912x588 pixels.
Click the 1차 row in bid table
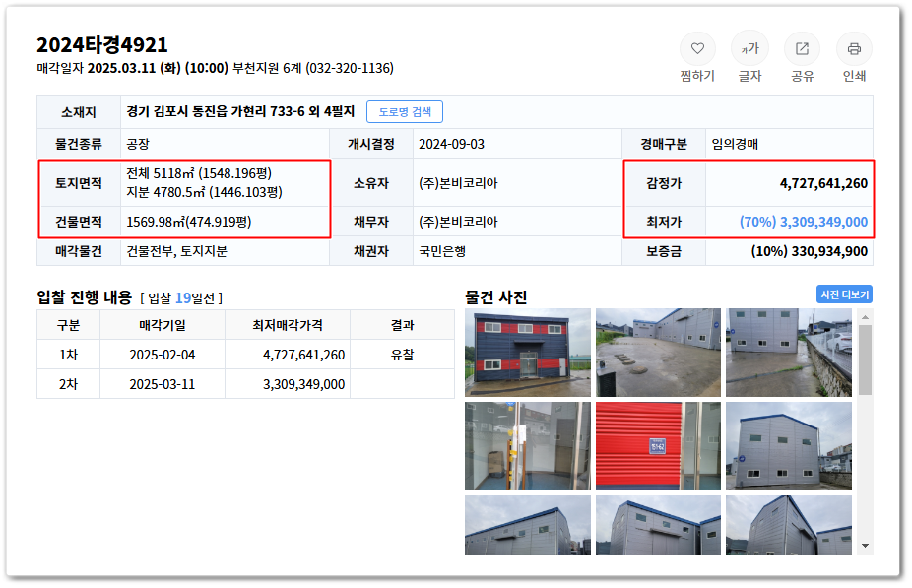(245, 355)
